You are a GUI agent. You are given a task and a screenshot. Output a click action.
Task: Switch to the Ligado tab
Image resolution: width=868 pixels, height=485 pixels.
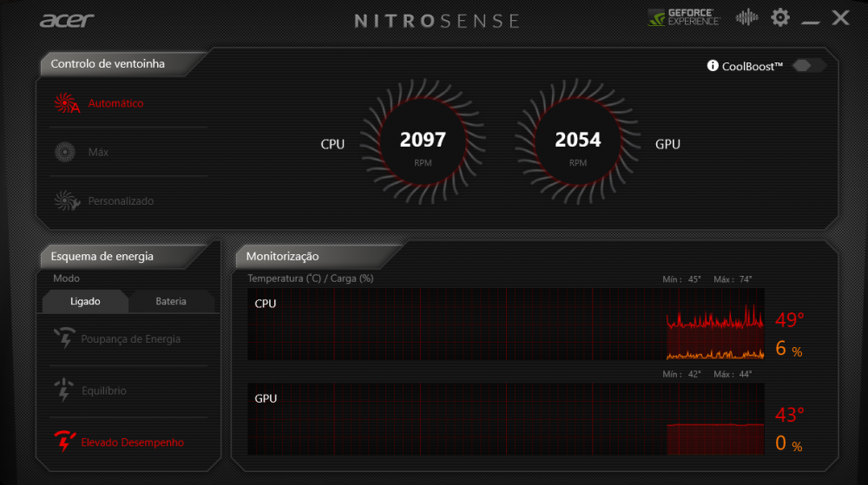(85, 301)
